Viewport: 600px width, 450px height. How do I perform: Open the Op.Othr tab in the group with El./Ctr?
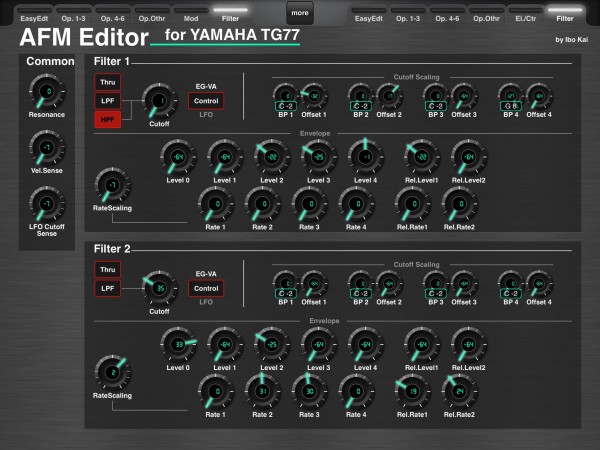click(x=486, y=15)
